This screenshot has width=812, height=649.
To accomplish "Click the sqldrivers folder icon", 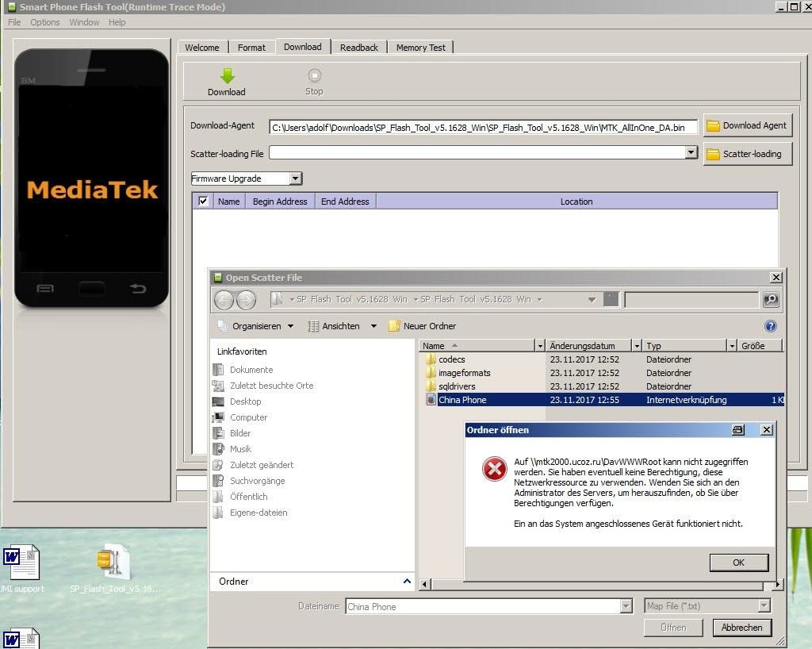I will pos(431,386).
